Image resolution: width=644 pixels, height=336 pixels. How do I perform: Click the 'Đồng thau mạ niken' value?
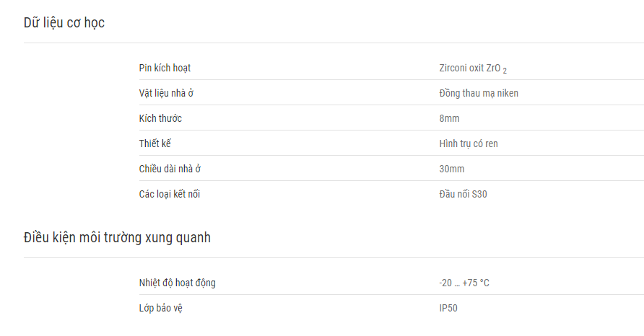(479, 93)
